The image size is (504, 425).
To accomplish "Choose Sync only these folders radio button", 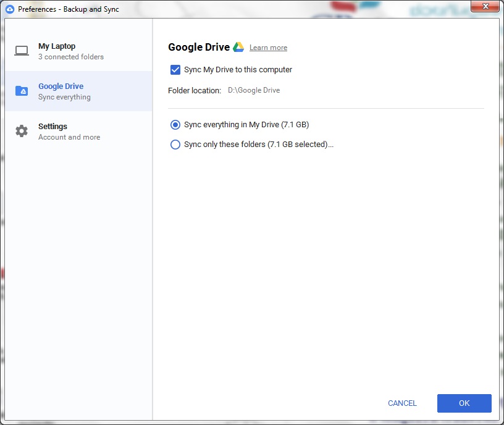I will [175, 145].
